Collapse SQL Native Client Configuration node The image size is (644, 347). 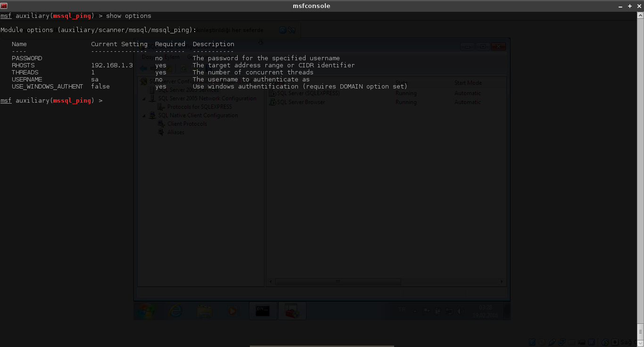(144, 116)
